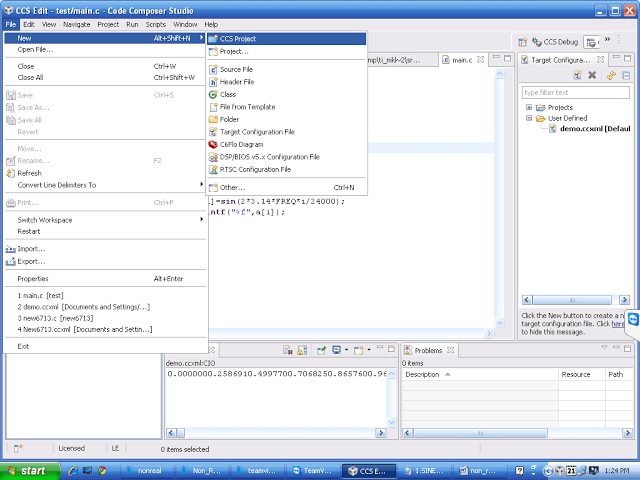The image size is (640, 480).
Task: Click the 'here' link in the hint message
Action: tap(618, 324)
